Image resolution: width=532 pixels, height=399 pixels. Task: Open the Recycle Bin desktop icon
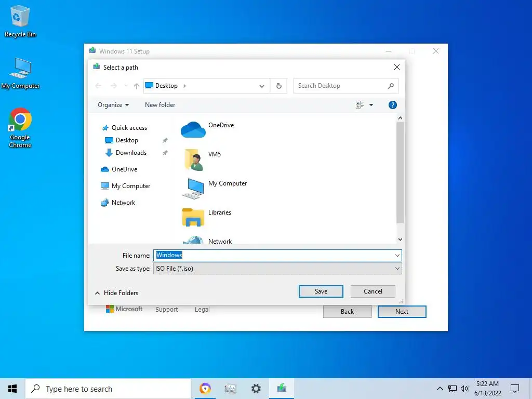click(x=20, y=21)
